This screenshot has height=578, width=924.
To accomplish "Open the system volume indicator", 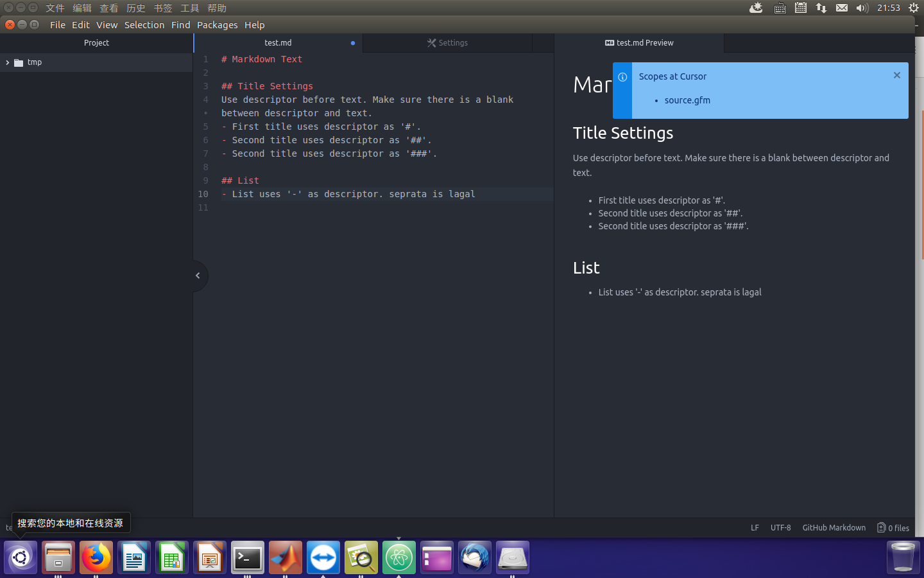I will pyautogui.click(x=862, y=8).
